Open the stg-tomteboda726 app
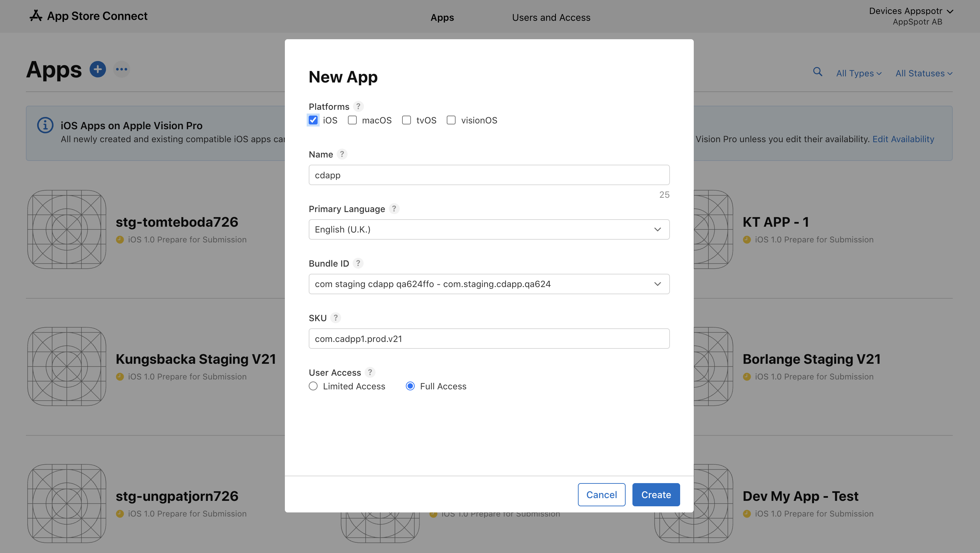Screen dimensions: 980x553 point(177,222)
